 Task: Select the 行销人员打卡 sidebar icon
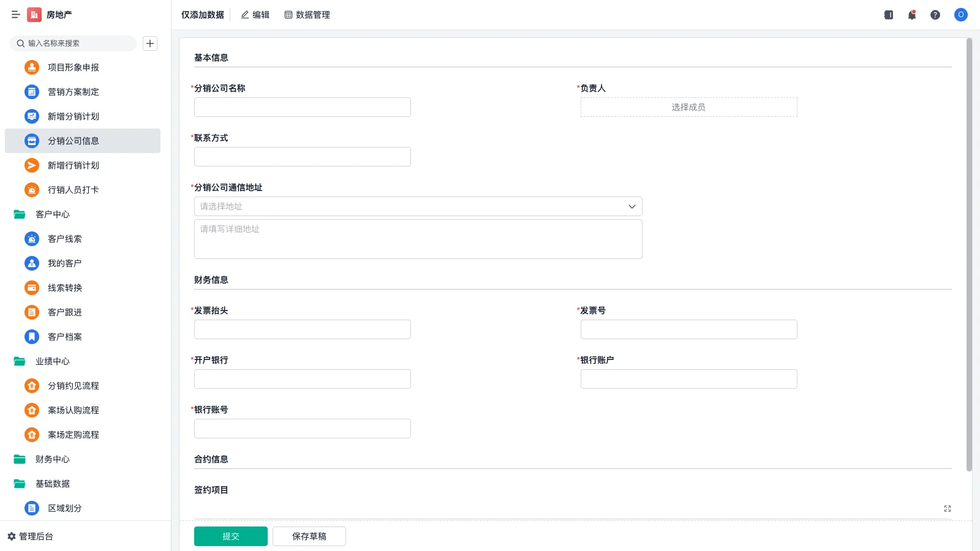(31, 190)
